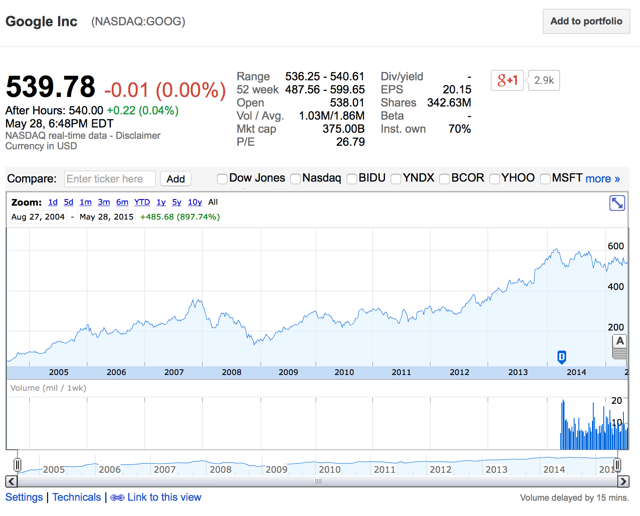Image resolution: width=640 pixels, height=516 pixels.
Task: Toggle the MSFT comparison checkbox
Action: [545, 179]
